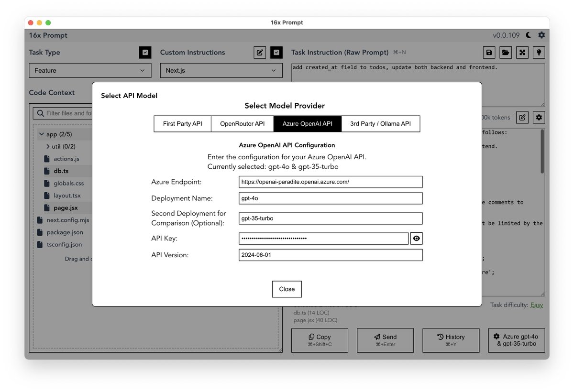This screenshot has width=574, height=392.
Task: Select the db.ts file
Action: [x=61, y=171]
